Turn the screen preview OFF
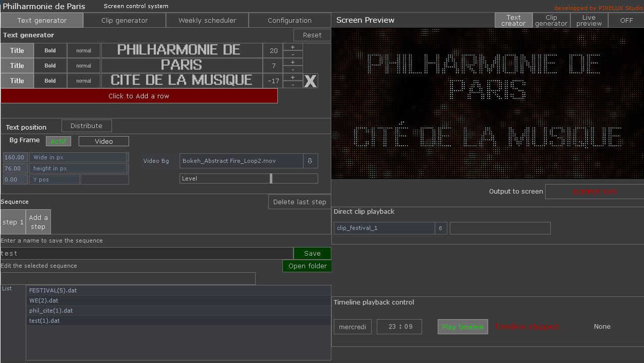Viewport: 644px width, 363px height. coord(626,20)
